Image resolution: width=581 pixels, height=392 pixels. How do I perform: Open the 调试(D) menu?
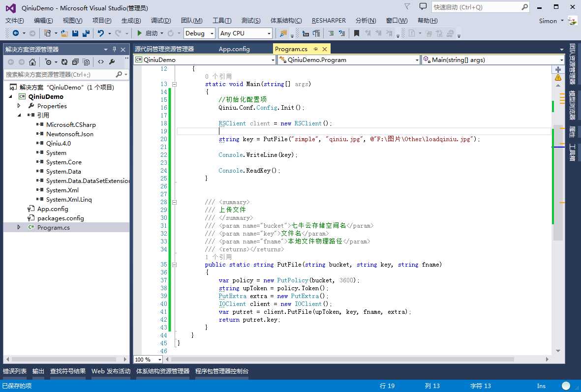pyautogui.click(x=161, y=21)
